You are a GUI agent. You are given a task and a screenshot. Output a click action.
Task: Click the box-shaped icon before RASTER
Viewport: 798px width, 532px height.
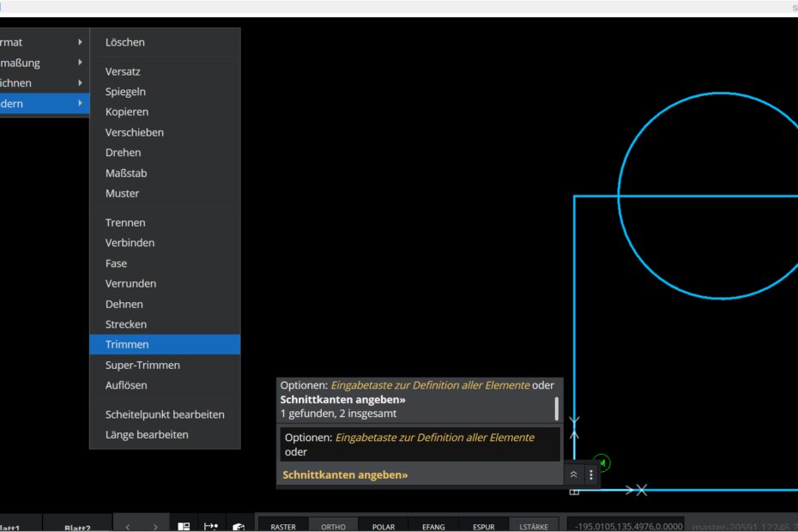[x=239, y=527]
